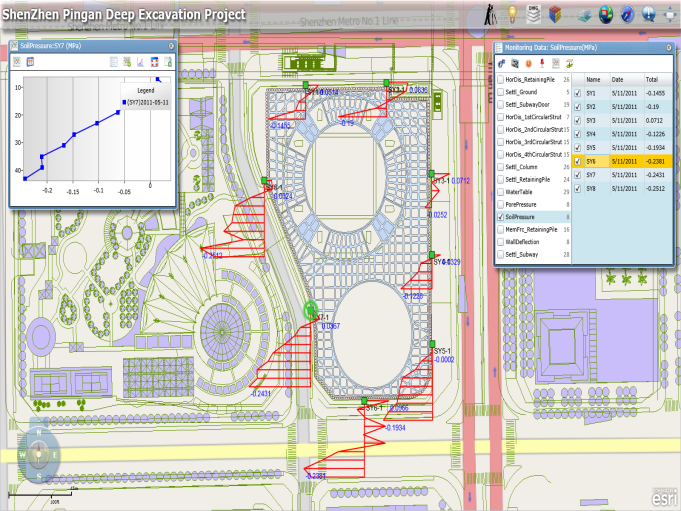Select the SY7 row in the data table
The image size is (681, 511).
(622, 175)
